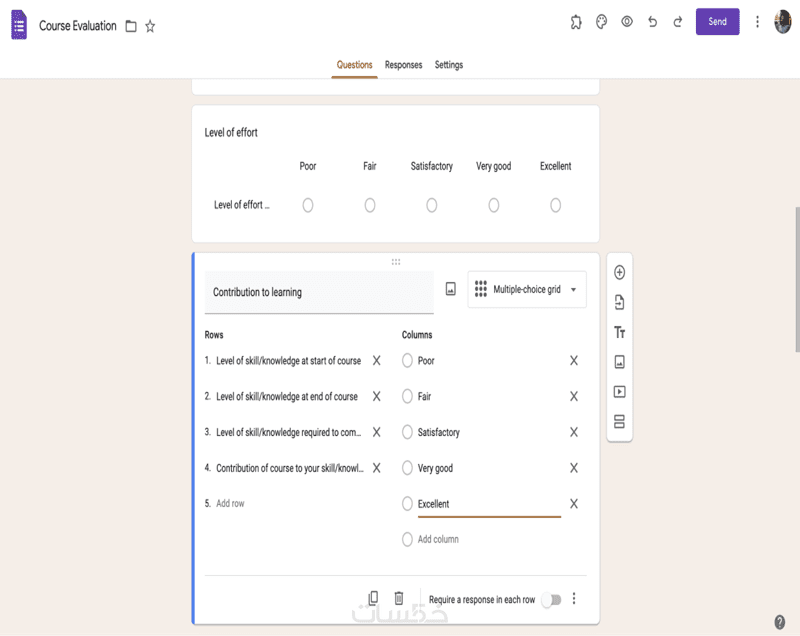Grab the question drag handle dots
Viewport: 800px width, 636px height.
pos(396,262)
